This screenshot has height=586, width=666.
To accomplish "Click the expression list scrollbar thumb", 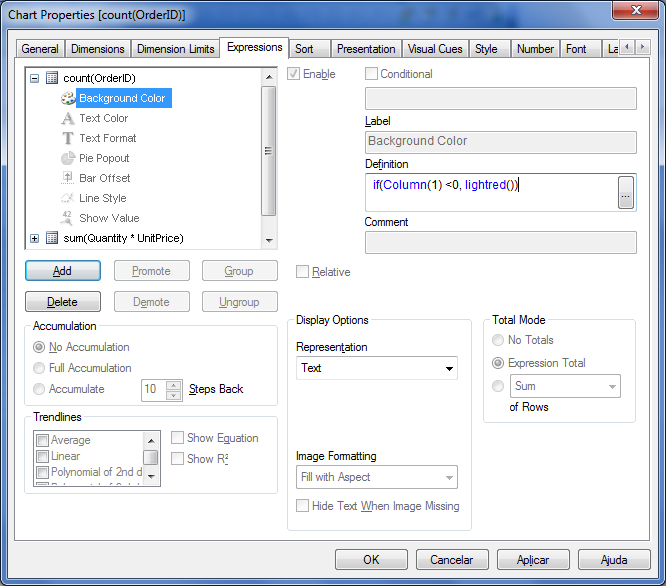I will pos(268,151).
